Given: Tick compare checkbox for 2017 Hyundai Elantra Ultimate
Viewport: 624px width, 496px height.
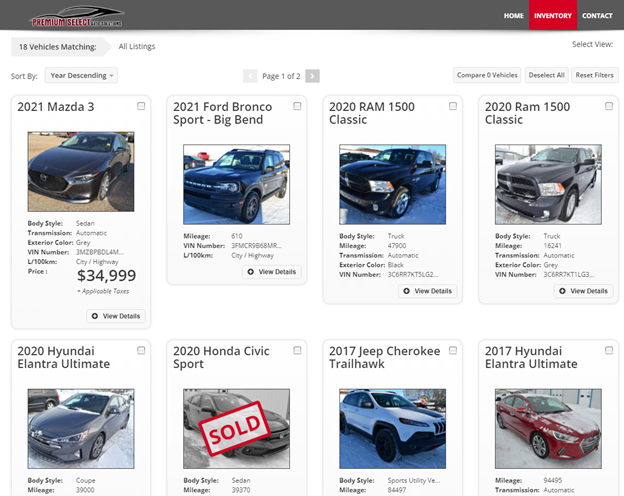Looking at the screenshot, I should pos(609,350).
